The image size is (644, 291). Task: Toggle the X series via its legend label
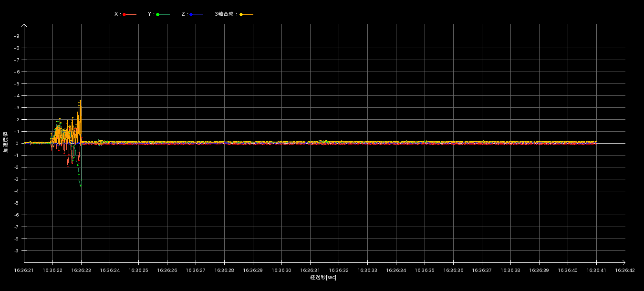pyautogui.click(x=117, y=14)
